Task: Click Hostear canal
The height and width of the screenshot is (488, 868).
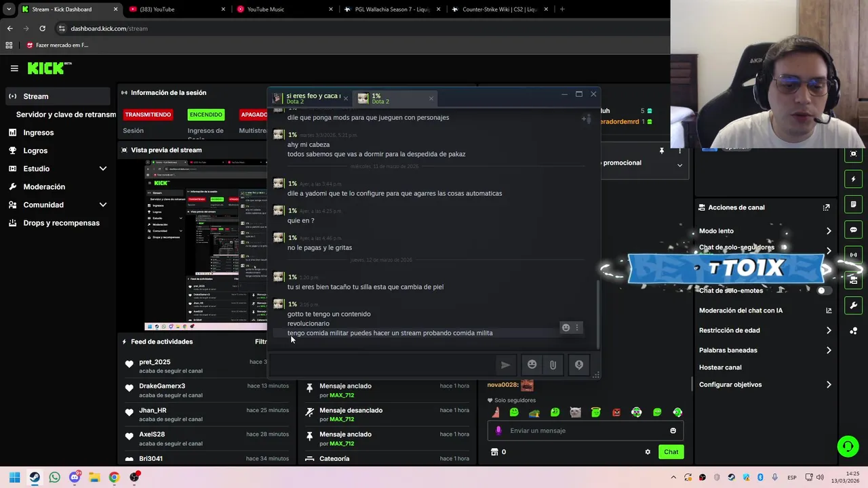Action: (720, 367)
